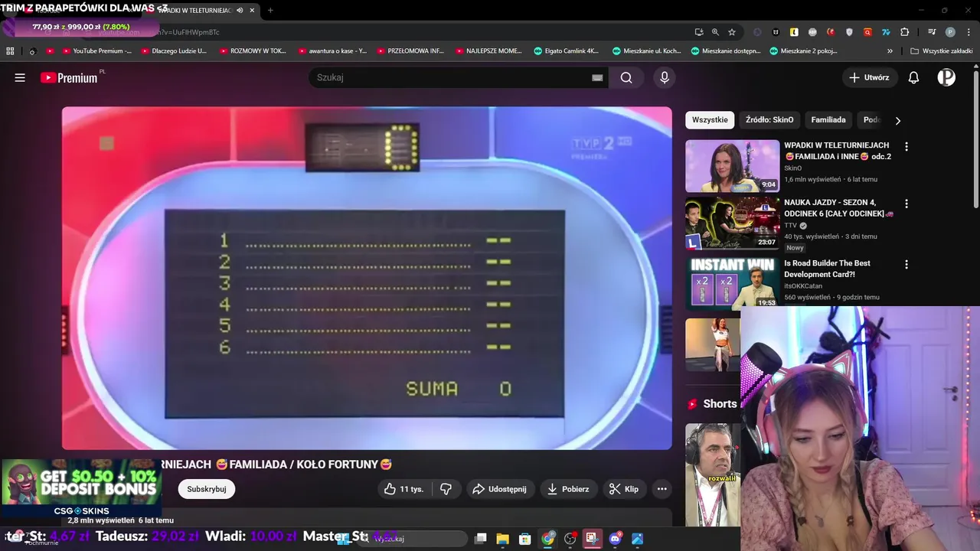Open the yellow extension icon in toolbar
Viewport: 980px width, 551px height.
pyautogui.click(x=794, y=32)
